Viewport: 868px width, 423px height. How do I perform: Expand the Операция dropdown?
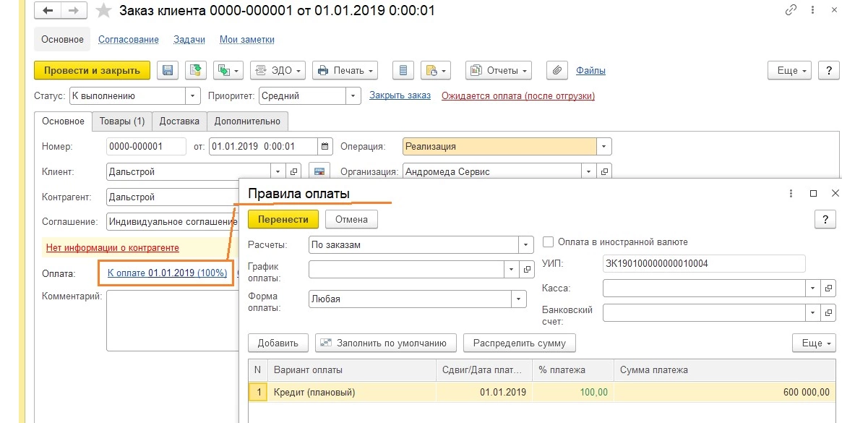[x=604, y=146]
